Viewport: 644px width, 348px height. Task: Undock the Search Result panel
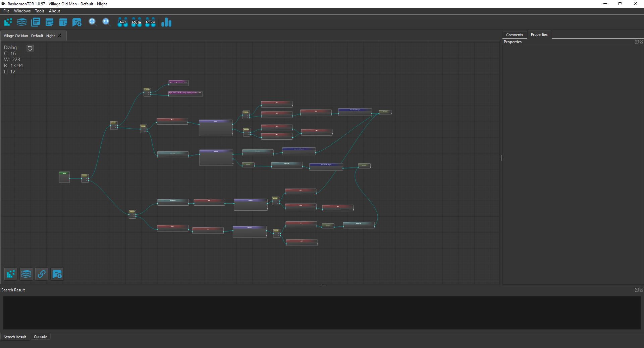coord(637,290)
